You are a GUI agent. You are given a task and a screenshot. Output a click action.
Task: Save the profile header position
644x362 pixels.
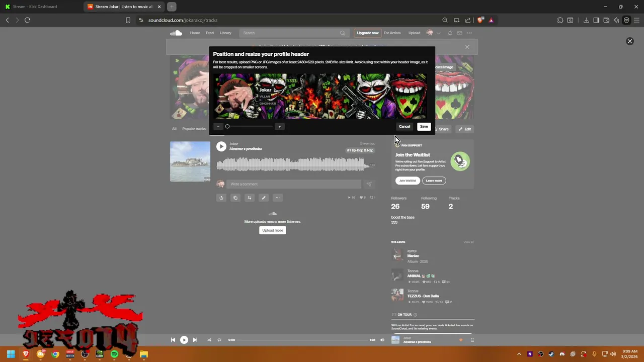click(424, 127)
